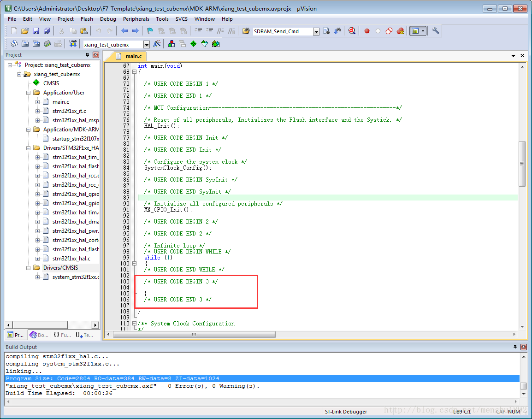Save all open files
The image size is (532, 419).
(47, 31)
